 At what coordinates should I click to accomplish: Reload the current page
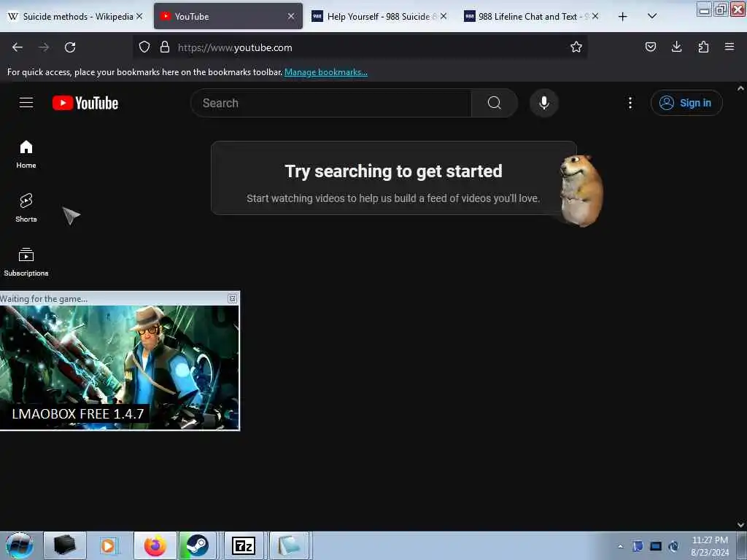(70, 47)
